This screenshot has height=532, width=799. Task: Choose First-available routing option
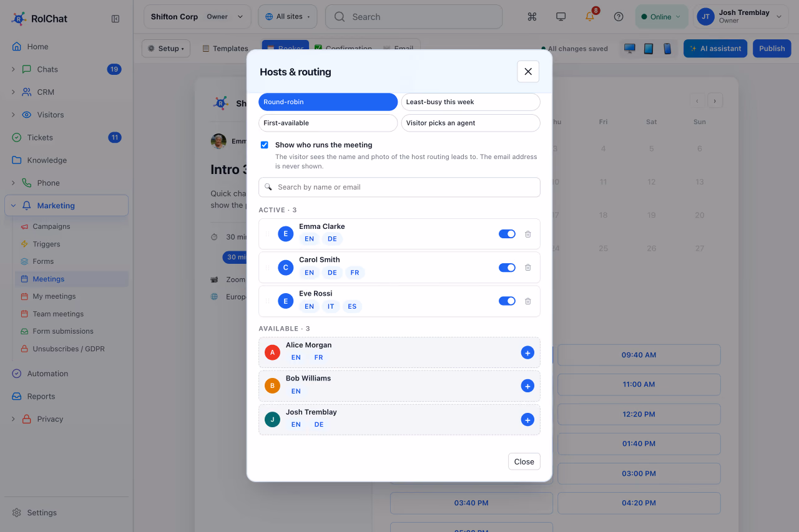pos(328,123)
